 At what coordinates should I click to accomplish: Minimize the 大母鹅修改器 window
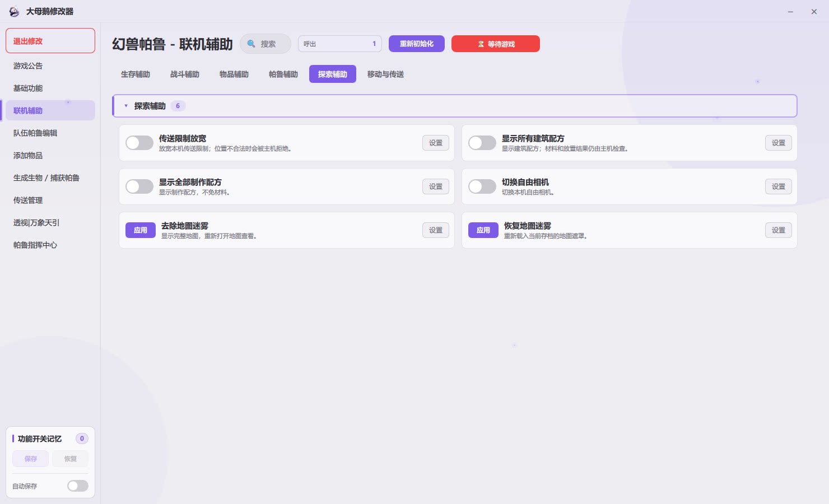tap(790, 11)
